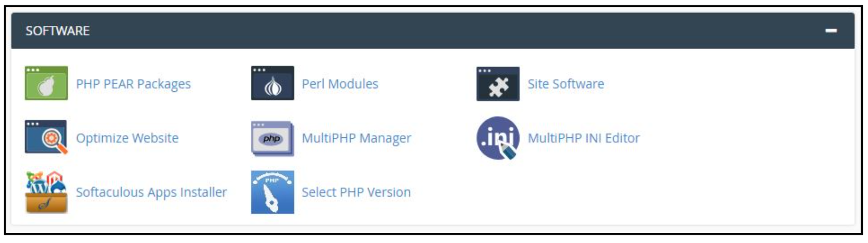Viewport: 868px width, 243px height.
Task: Click the dark SOFTWARE header bar
Action: pyautogui.click(x=423, y=30)
